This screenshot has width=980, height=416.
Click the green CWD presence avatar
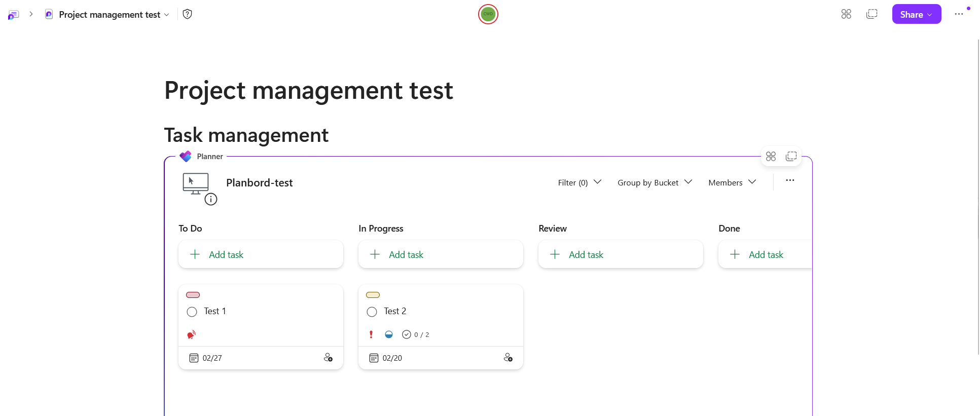click(x=488, y=14)
